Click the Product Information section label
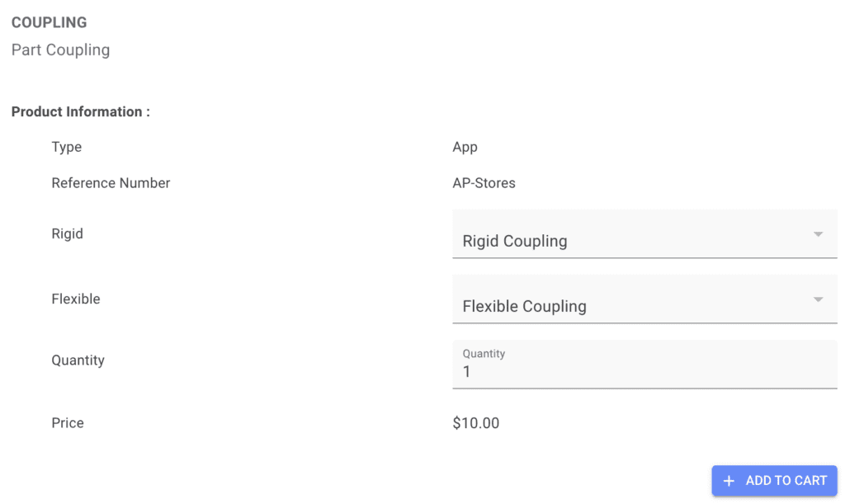845x504 pixels. 80,111
